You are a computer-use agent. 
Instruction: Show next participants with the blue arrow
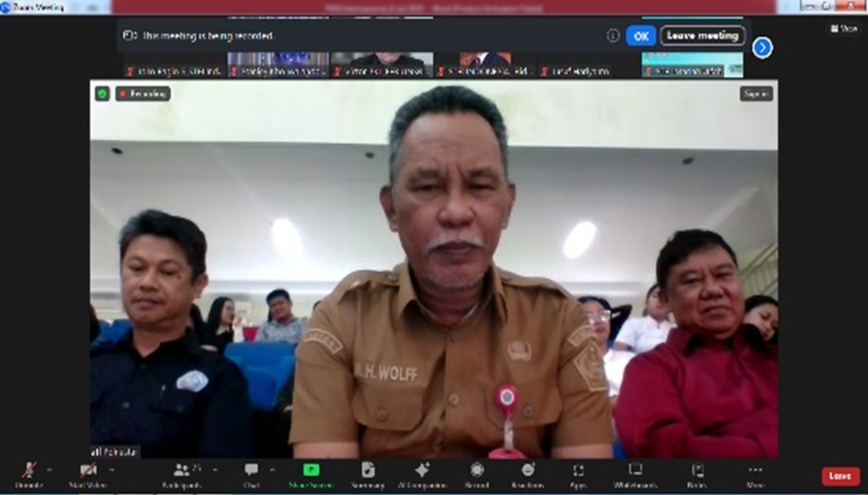tap(762, 48)
